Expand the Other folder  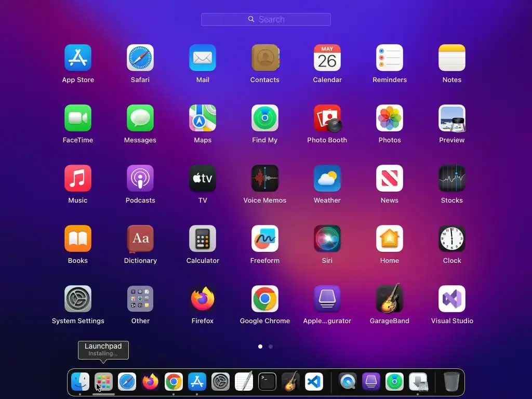[140, 299]
